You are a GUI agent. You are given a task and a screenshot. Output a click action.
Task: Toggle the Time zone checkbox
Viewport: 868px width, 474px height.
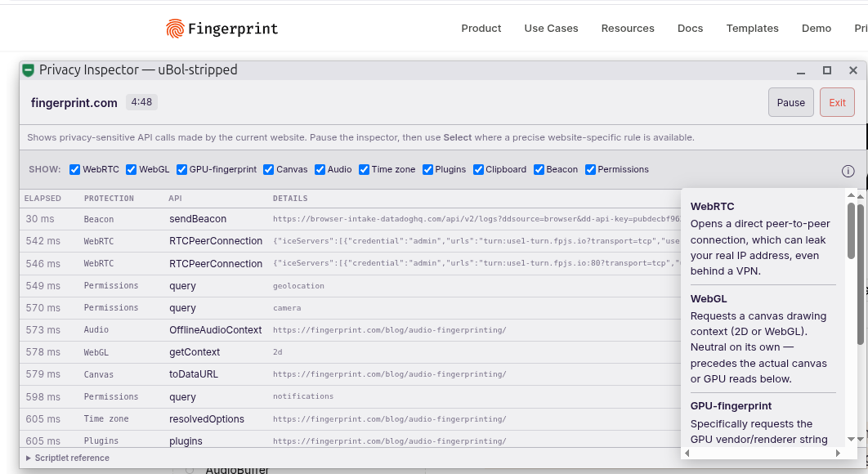tap(364, 169)
